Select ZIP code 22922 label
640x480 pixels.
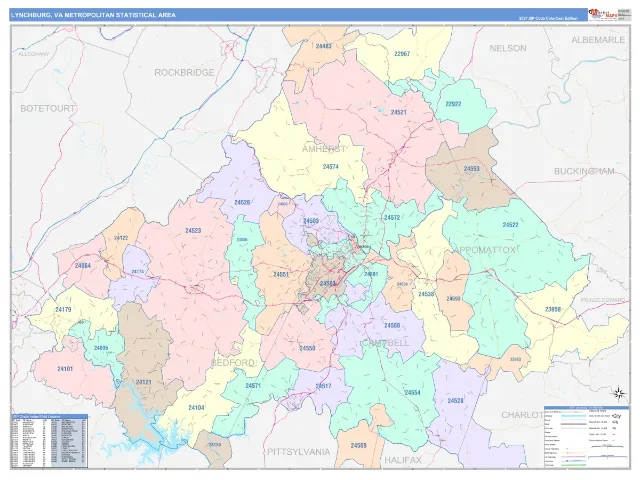click(453, 104)
